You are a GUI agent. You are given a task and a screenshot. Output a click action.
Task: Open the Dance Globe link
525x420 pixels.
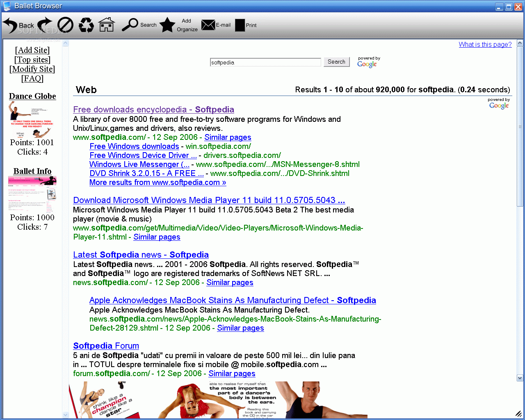click(x=32, y=96)
